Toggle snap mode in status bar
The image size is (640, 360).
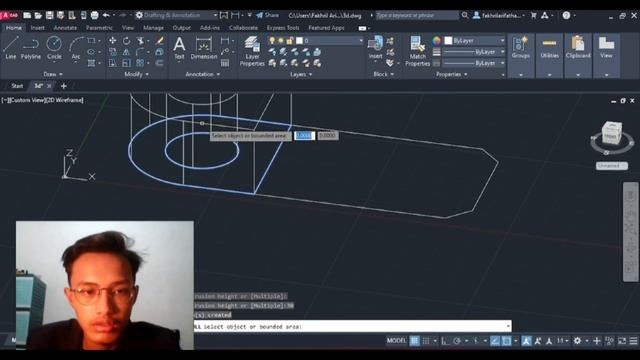[426, 340]
